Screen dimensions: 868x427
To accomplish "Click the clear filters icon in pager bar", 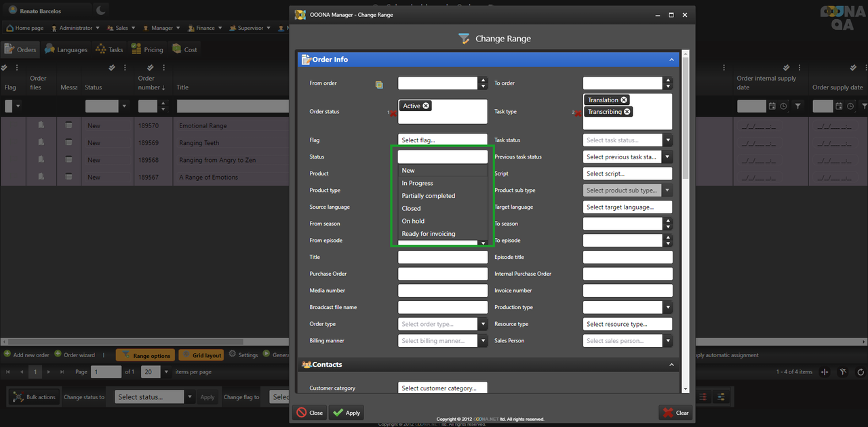I will pos(843,372).
